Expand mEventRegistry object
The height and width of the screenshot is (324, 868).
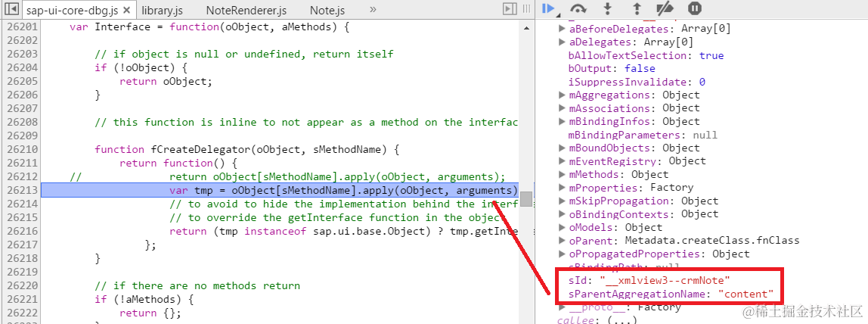(x=562, y=162)
